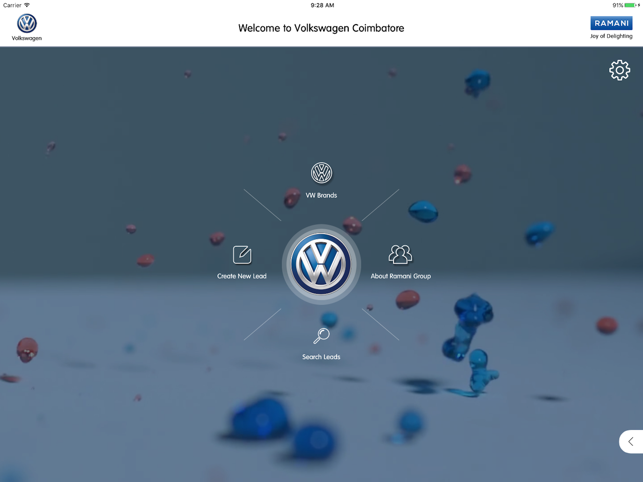Click the 'About Ramani Group' label
The image size is (643, 482).
pos(401,276)
